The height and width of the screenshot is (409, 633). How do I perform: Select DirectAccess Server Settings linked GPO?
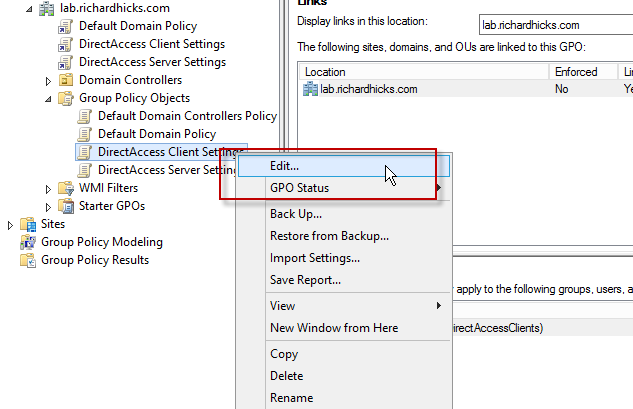[x=151, y=62]
